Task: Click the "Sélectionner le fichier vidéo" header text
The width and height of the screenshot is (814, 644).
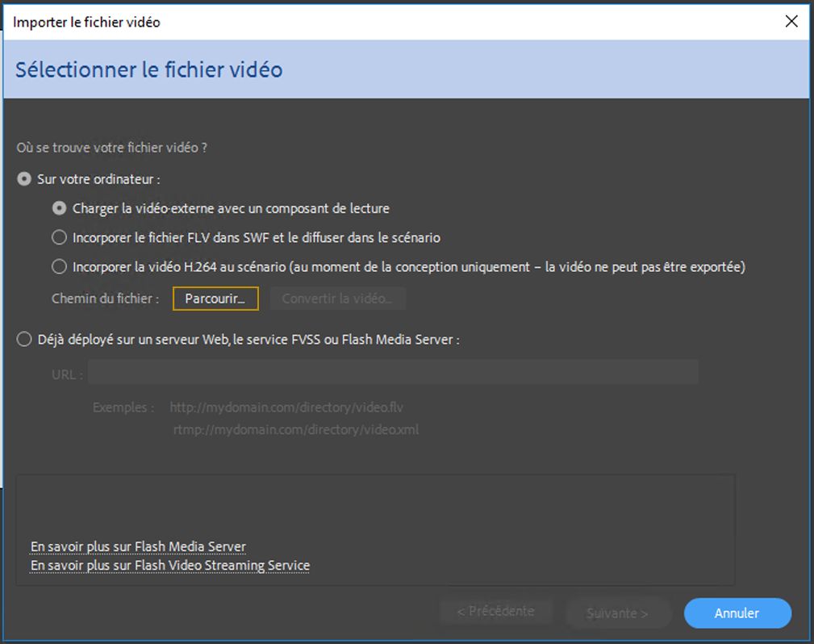Action: click(x=149, y=69)
